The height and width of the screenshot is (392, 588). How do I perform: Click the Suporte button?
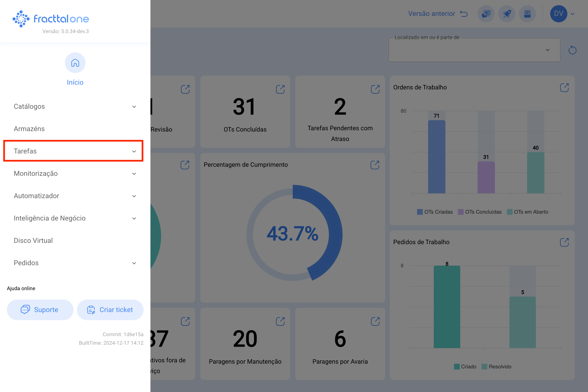(40, 310)
